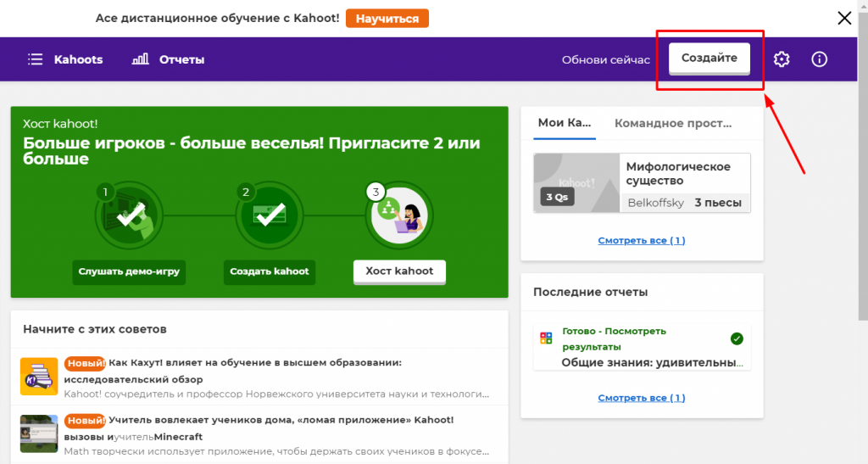This screenshot has width=868, height=464.
Task: Click the Асе дистанционное обучение banner text
Action: [x=217, y=19]
